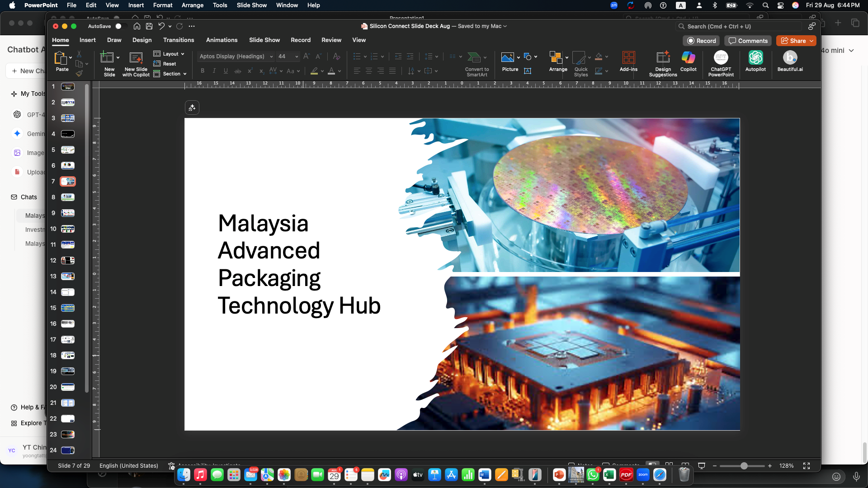The height and width of the screenshot is (488, 868).
Task: Open the Add-ins gallery
Action: (x=628, y=58)
